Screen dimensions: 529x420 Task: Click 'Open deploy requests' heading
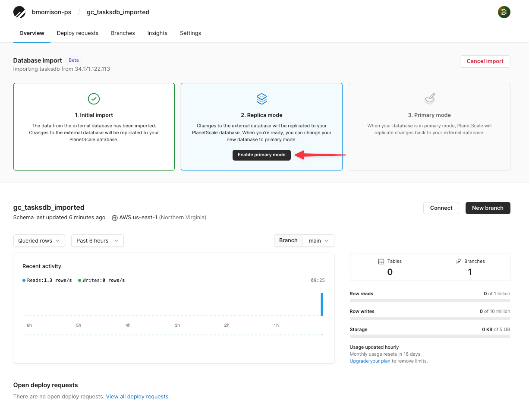click(46, 385)
